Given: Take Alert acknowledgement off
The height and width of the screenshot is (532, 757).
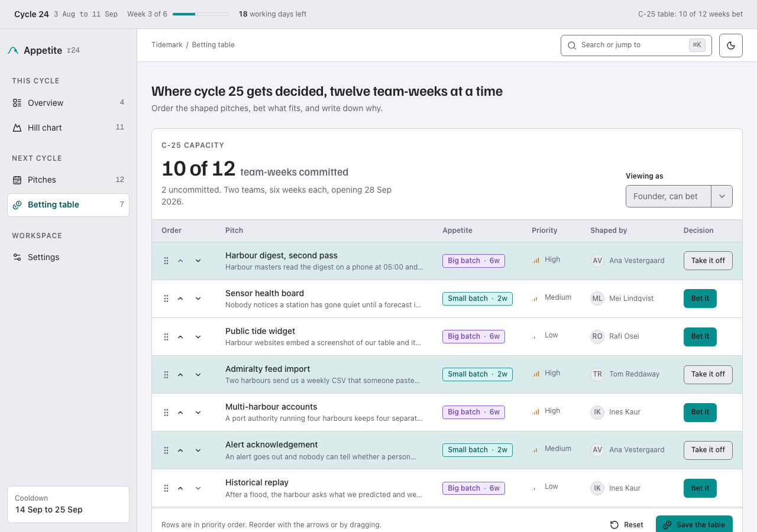Looking at the screenshot, I should coord(708,450).
